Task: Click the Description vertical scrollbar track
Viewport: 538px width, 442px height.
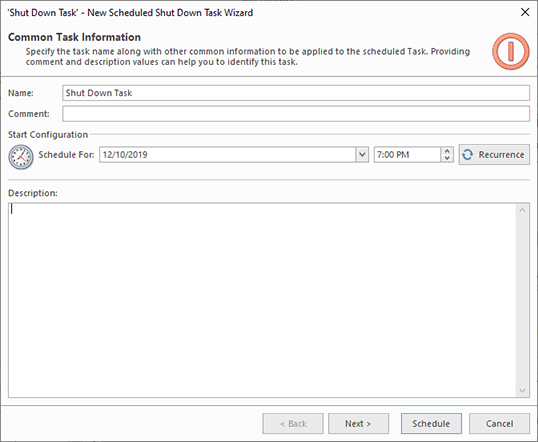Action: pyautogui.click(x=522, y=300)
